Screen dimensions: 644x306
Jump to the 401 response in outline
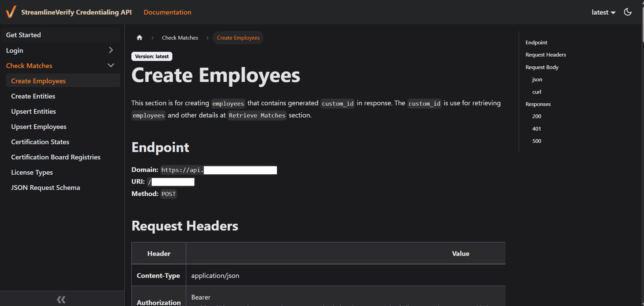click(x=536, y=129)
